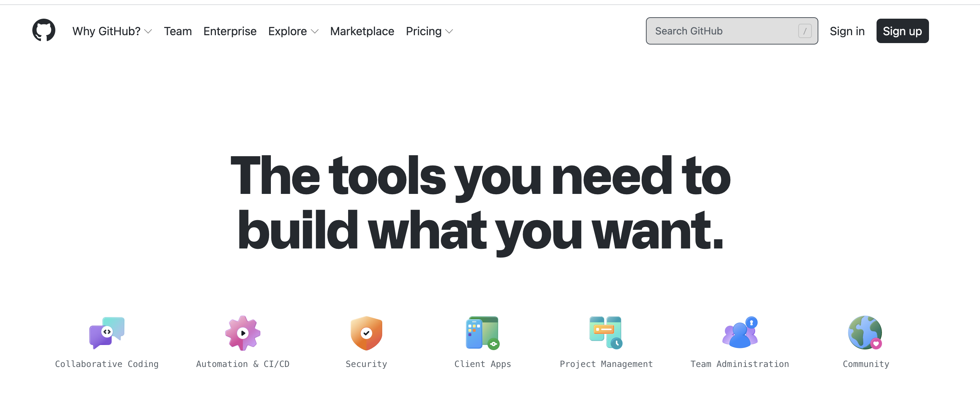Open the Collaborative Coding chat bubbles icon
980x400 pixels.
tap(107, 333)
